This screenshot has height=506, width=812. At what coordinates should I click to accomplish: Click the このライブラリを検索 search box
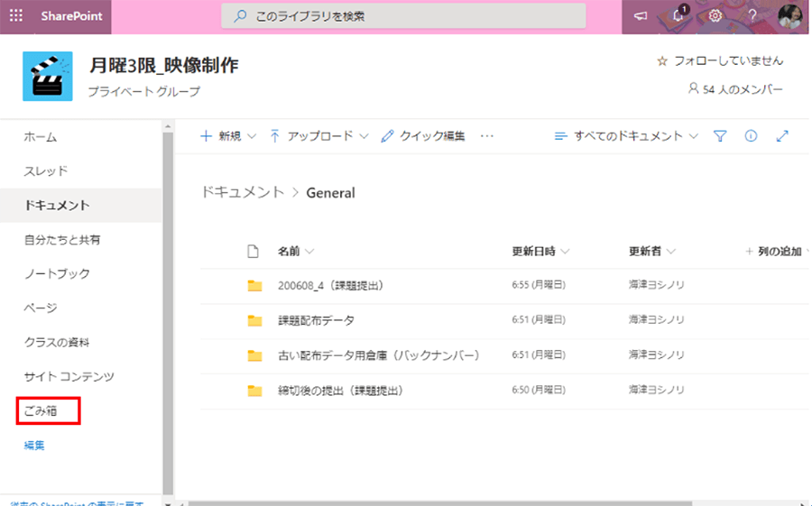(403, 16)
